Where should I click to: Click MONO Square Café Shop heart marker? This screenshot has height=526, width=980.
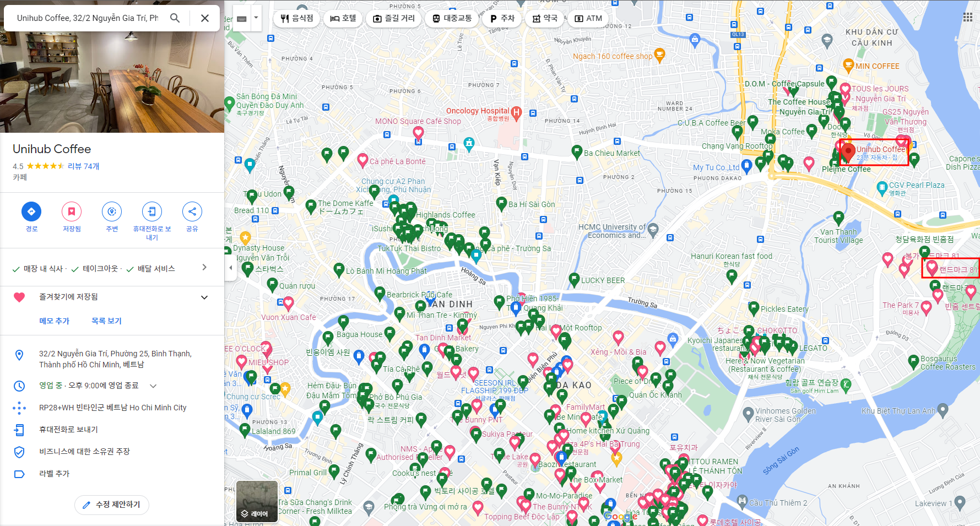click(x=418, y=133)
